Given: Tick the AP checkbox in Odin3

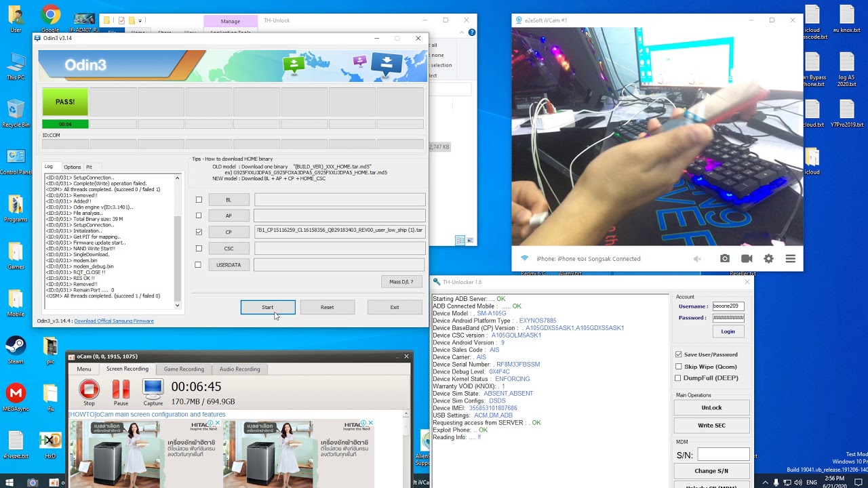Looking at the screenshot, I should point(199,216).
